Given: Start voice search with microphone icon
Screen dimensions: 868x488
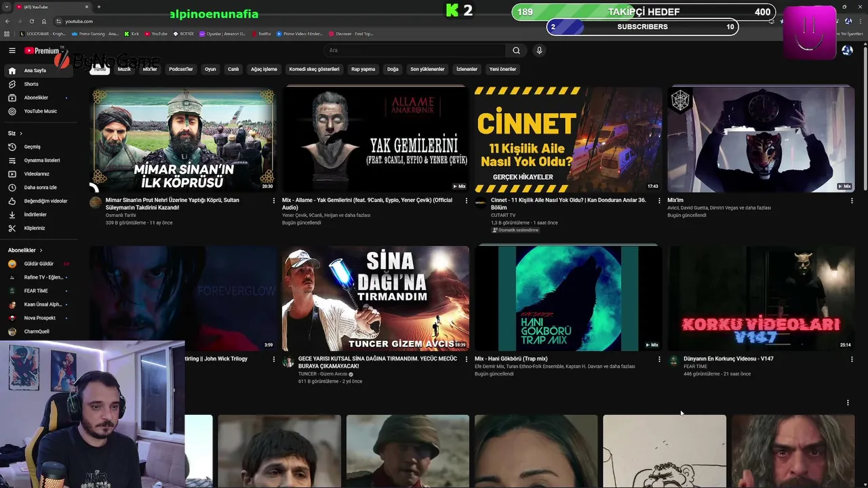Looking at the screenshot, I should 539,50.
